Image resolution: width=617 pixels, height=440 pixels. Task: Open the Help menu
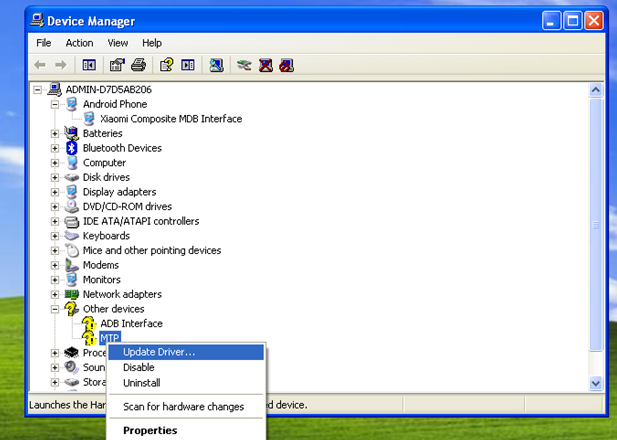(152, 43)
